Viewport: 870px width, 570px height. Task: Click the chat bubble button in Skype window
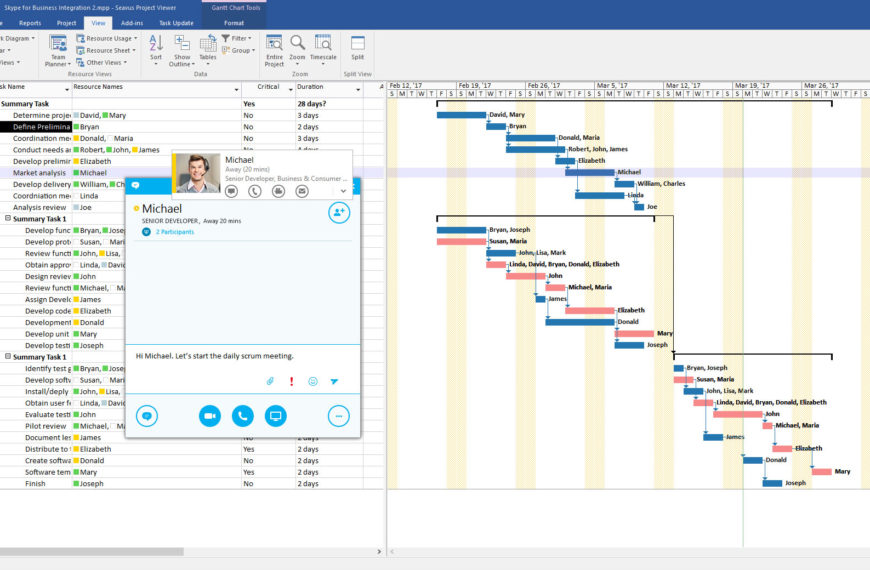pyautogui.click(x=147, y=416)
